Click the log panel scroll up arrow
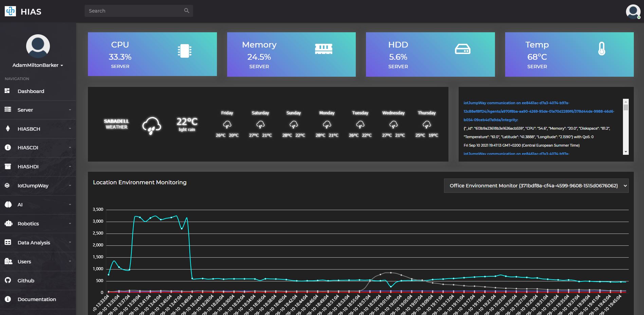The width and height of the screenshot is (644, 315). (626, 101)
